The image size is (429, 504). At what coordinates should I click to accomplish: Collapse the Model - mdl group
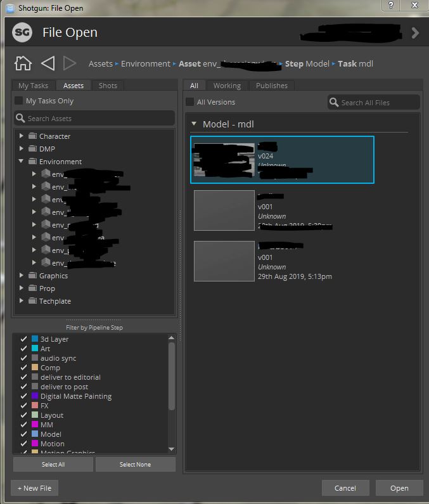point(194,124)
